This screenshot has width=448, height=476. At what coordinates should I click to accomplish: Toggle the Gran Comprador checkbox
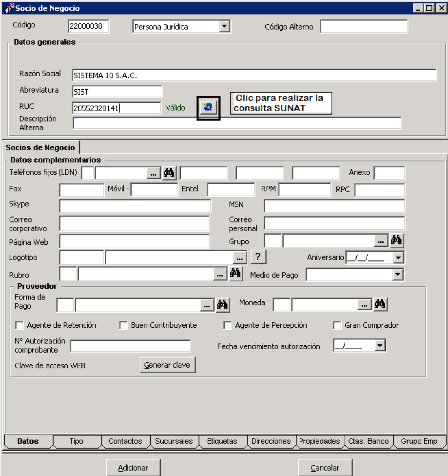point(337,325)
